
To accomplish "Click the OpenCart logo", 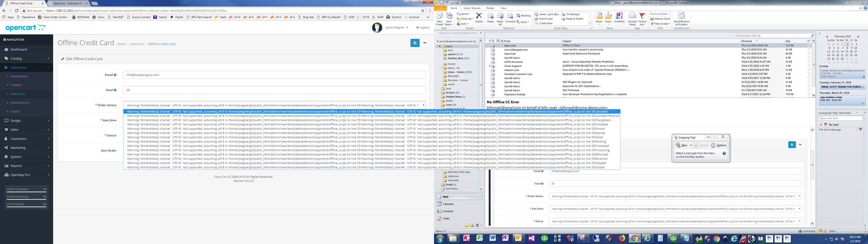I will pos(25,28).
